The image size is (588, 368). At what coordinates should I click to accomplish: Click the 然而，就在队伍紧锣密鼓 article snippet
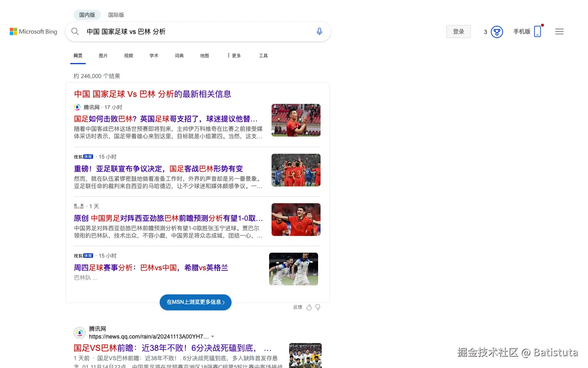[x=168, y=182]
